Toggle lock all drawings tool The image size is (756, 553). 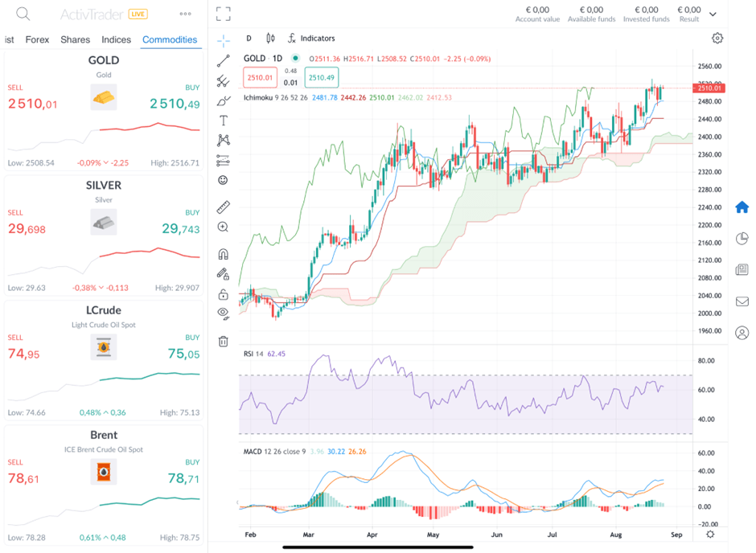pyautogui.click(x=224, y=294)
